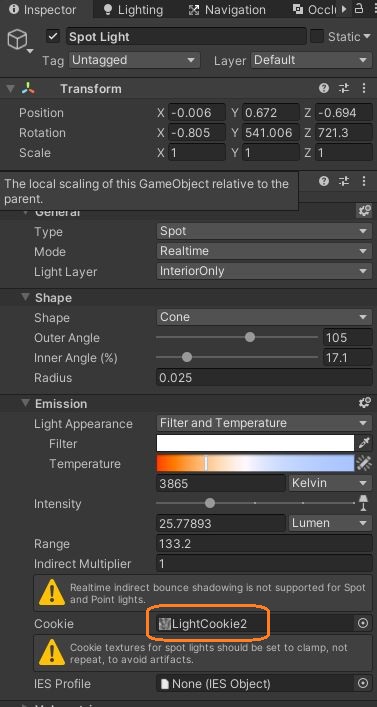Click Emission section gear icon
377x707 pixels.
tap(364, 403)
